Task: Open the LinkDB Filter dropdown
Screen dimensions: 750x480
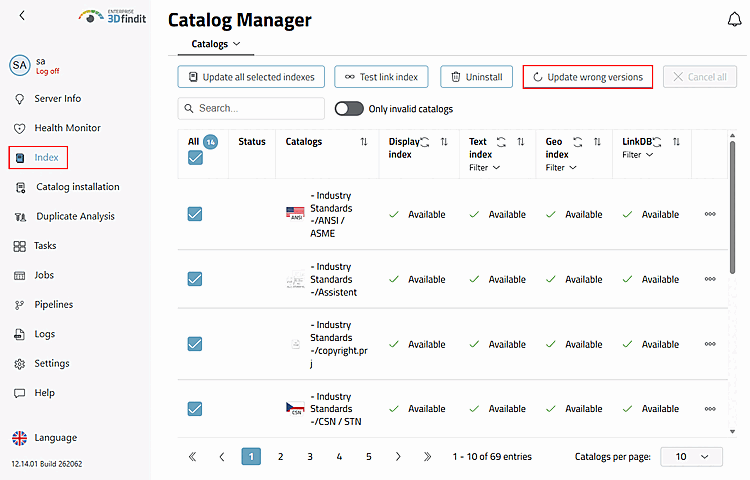Action: [637, 155]
